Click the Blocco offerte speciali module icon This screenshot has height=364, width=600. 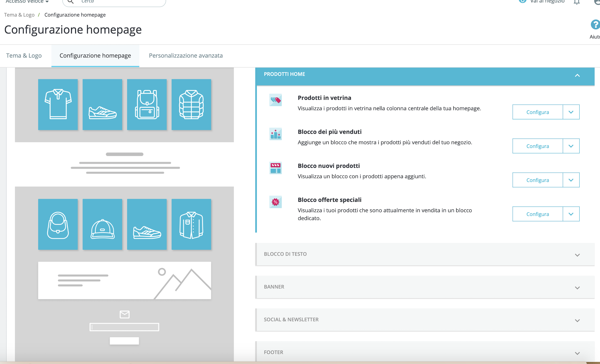pyautogui.click(x=276, y=202)
